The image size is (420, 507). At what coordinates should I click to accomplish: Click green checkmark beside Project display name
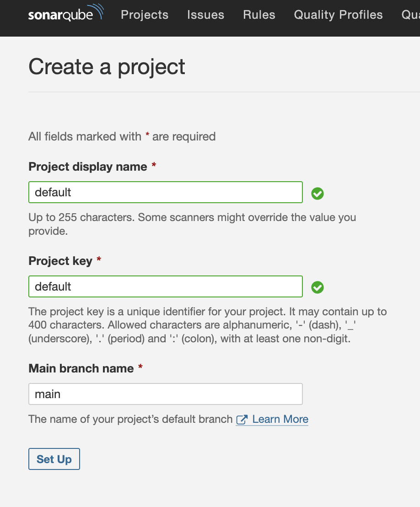point(318,193)
